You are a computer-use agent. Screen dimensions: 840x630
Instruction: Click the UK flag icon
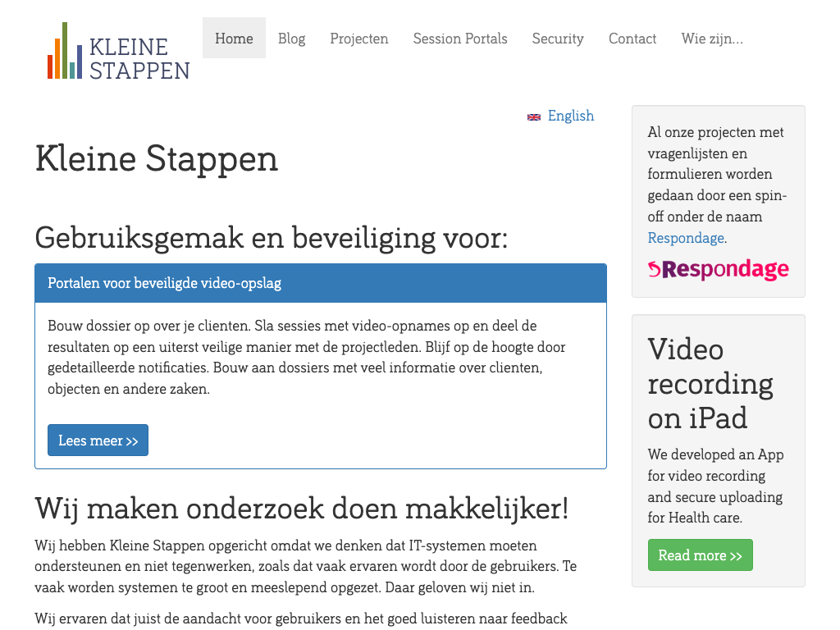tap(534, 117)
